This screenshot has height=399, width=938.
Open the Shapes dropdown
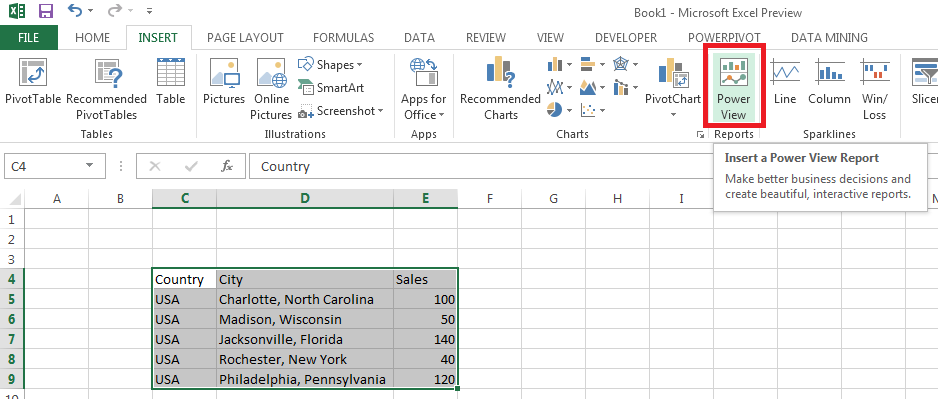pyautogui.click(x=330, y=64)
